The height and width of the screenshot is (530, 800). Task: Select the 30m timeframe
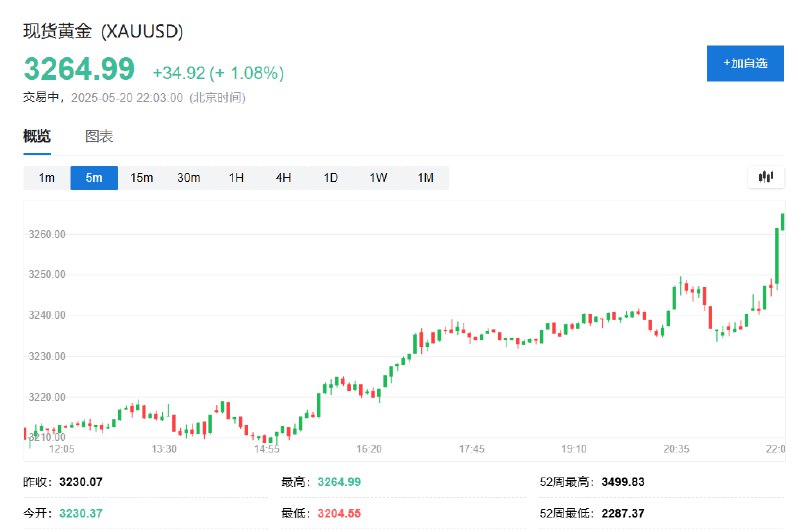[x=189, y=178]
